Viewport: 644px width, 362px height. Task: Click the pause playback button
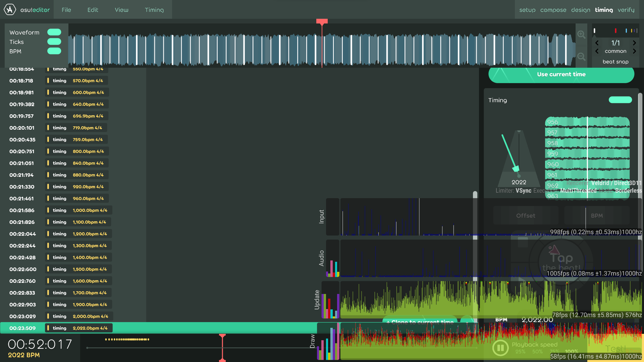coord(500,348)
